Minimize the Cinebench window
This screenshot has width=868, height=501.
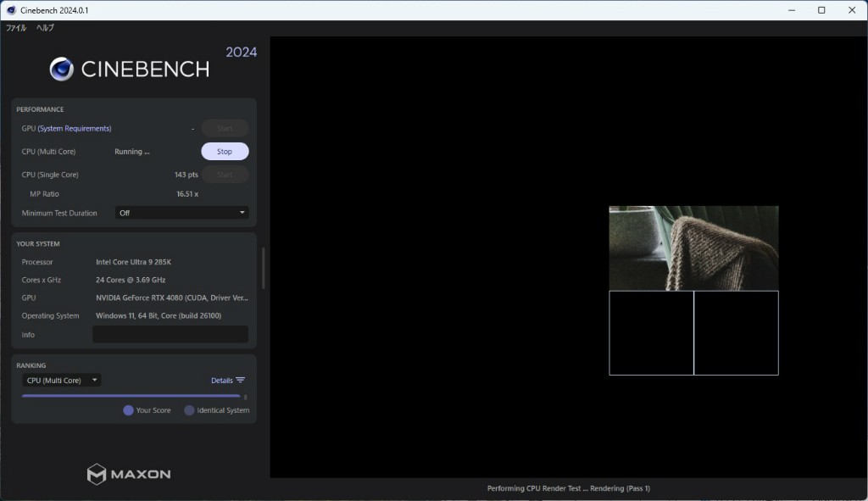(x=790, y=10)
